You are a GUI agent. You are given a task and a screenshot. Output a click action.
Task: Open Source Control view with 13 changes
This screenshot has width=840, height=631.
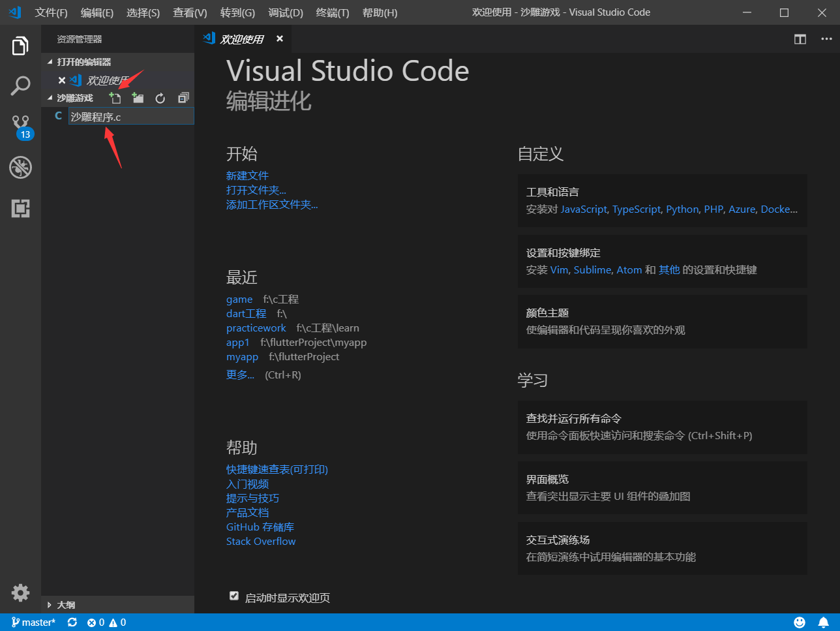(20, 125)
